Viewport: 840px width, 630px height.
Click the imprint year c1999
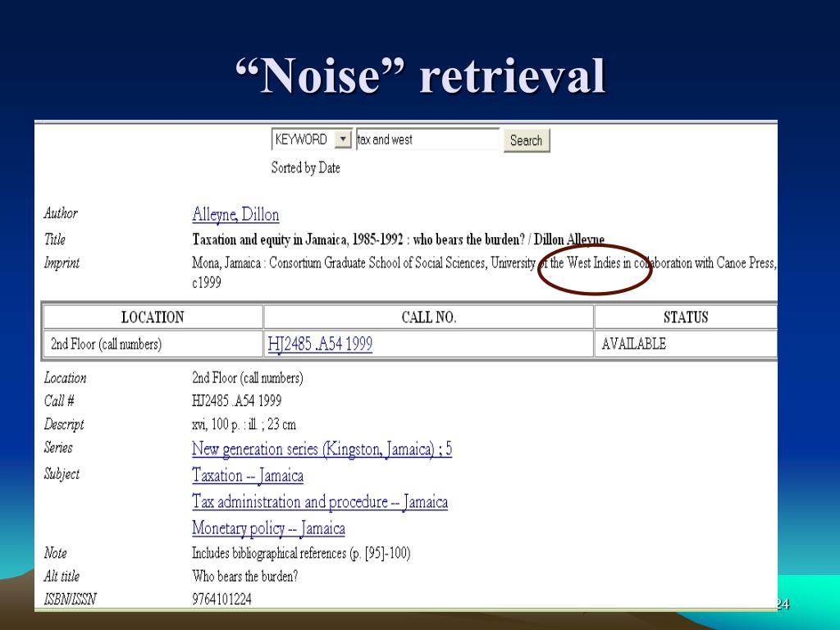(207, 282)
